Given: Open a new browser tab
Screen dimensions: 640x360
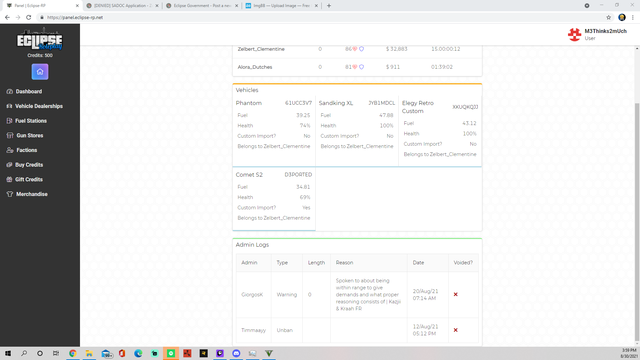Looking at the screenshot, I should coord(329,6).
